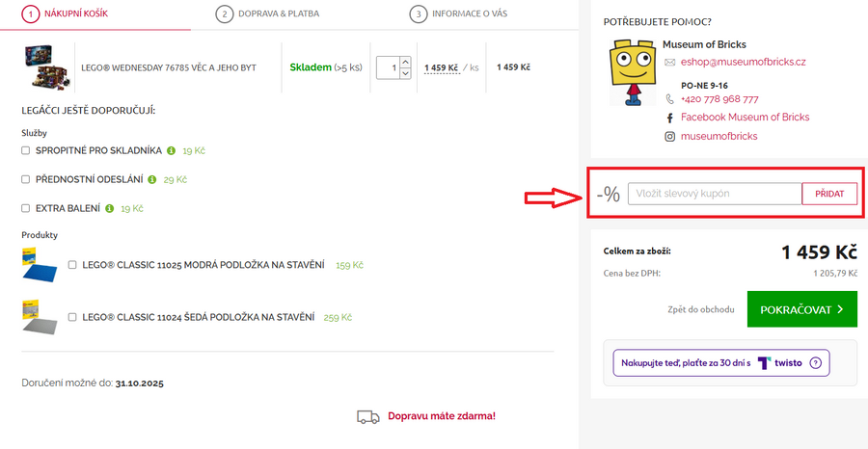Tick the Šedá podložka na stavění checkbox
Image resolution: width=868 pixels, height=449 pixels.
click(72, 317)
